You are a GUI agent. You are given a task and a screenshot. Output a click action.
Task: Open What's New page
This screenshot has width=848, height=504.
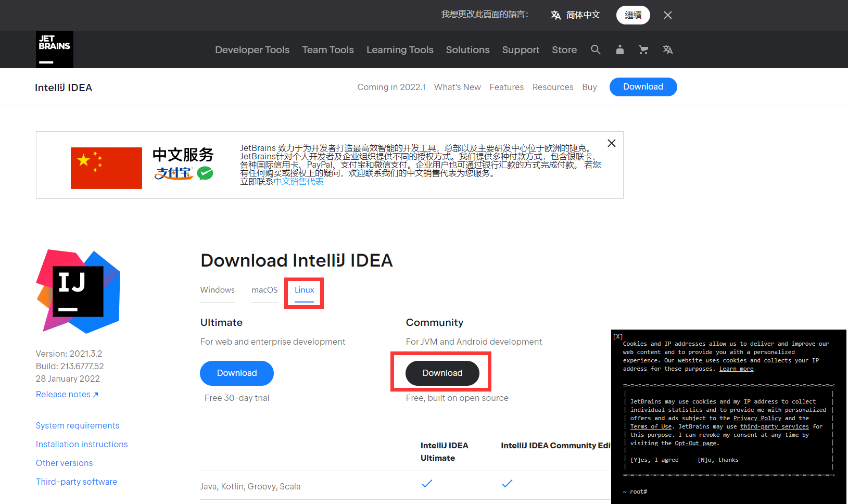coord(458,87)
